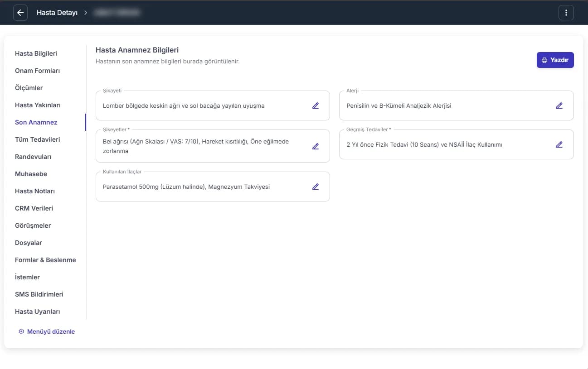Click the 'Hastanın son anamnez bilgileri' subtitle
588x369 pixels.
[168, 61]
